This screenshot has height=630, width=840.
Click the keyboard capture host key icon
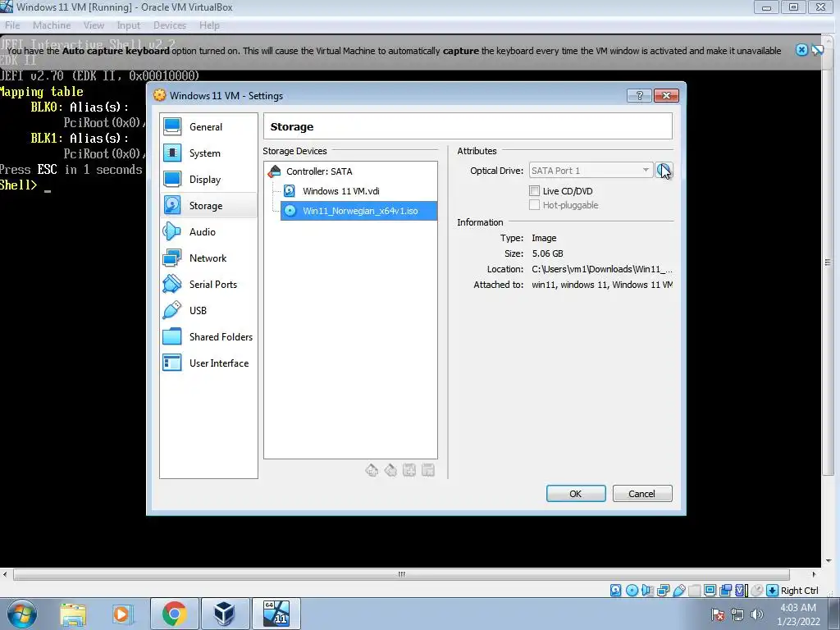pos(772,591)
